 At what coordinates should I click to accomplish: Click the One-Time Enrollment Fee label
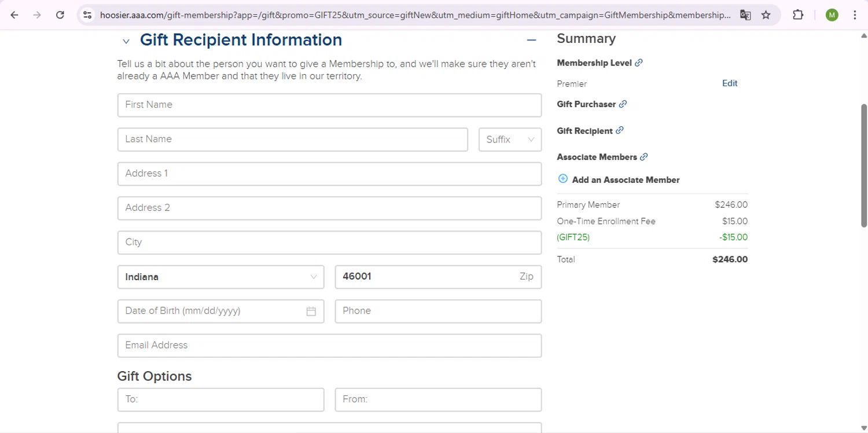[x=606, y=221]
